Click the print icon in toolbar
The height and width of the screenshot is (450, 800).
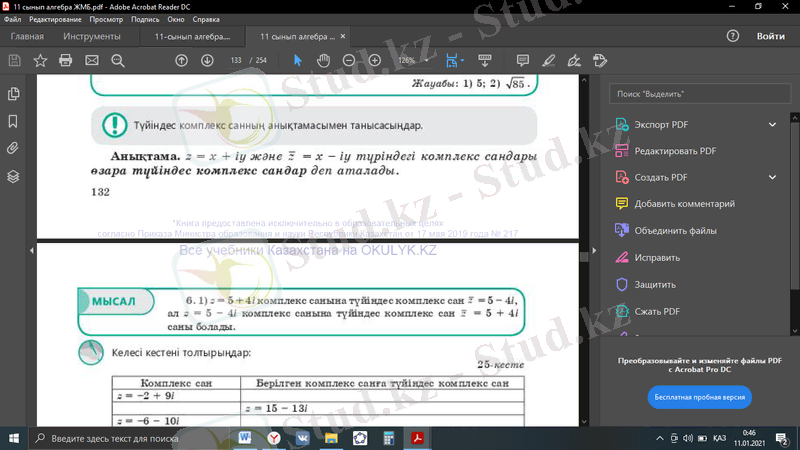coord(66,60)
